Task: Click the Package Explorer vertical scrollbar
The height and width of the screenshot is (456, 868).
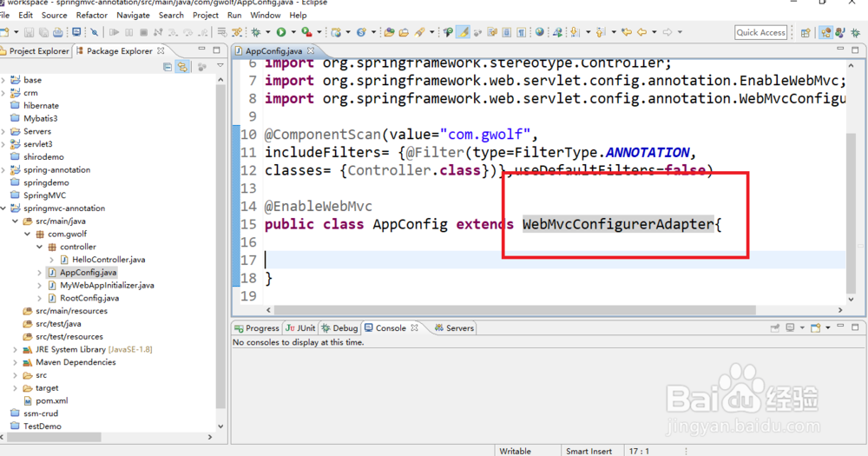Action: (220, 247)
